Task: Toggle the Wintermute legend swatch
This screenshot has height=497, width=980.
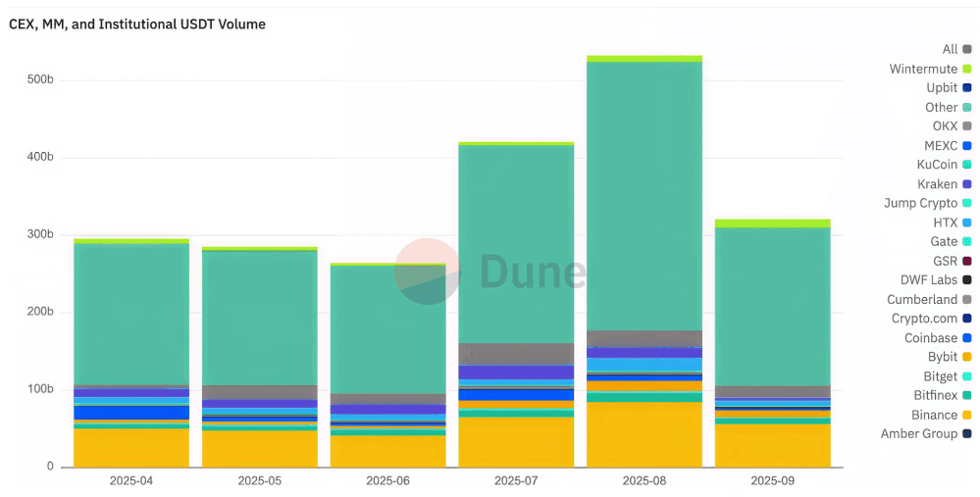Action: coord(967,69)
